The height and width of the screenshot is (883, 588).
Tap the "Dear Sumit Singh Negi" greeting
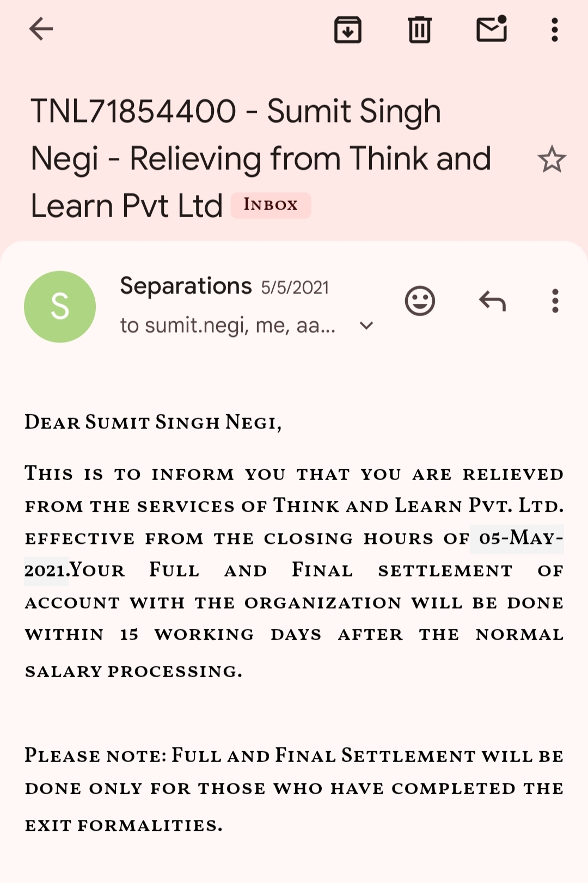coord(153,422)
